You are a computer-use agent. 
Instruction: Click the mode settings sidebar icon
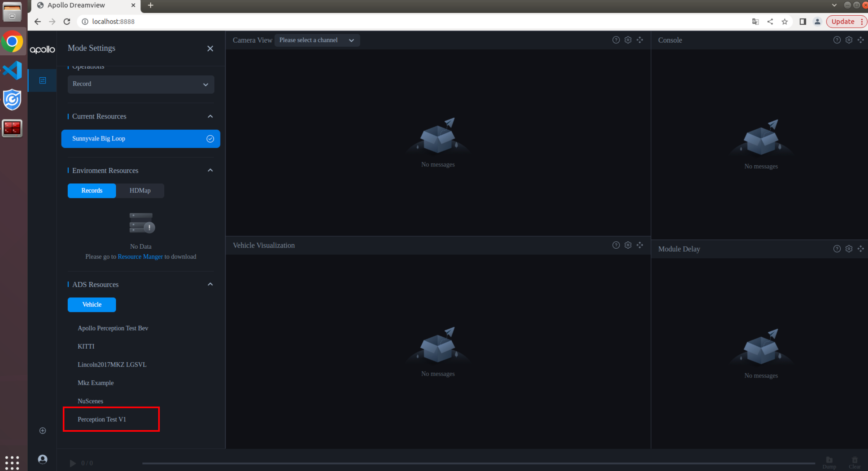43,81
